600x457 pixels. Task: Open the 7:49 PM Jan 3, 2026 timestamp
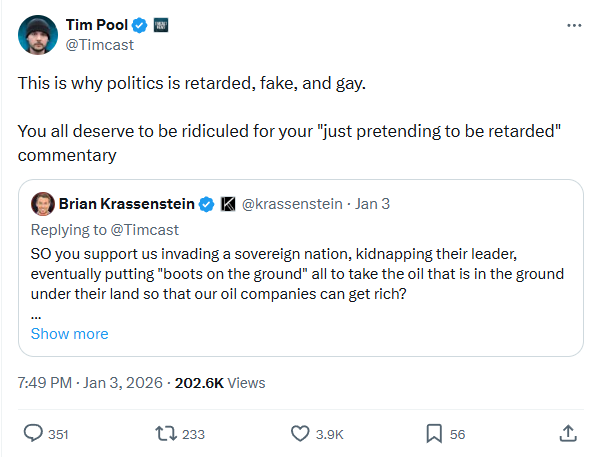[x=90, y=383]
